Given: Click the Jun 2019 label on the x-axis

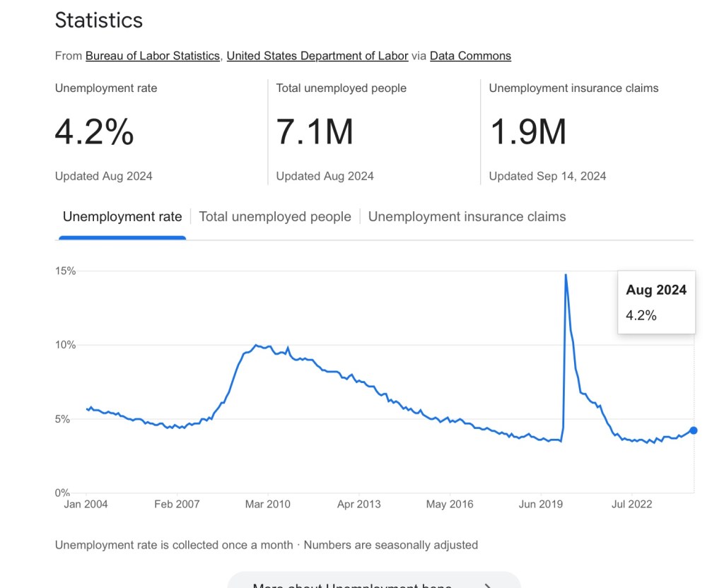Looking at the screenshot, I should coord(540,504).
